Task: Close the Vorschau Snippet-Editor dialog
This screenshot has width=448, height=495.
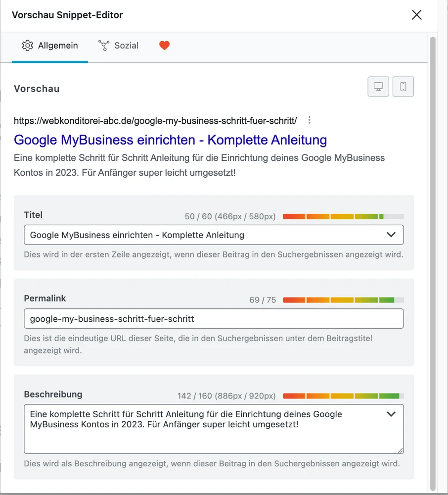Action: click(416, 15)
